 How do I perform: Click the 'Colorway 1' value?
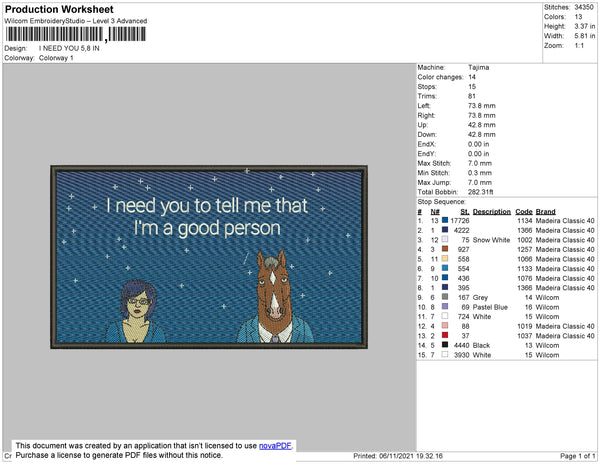(56, 58)
